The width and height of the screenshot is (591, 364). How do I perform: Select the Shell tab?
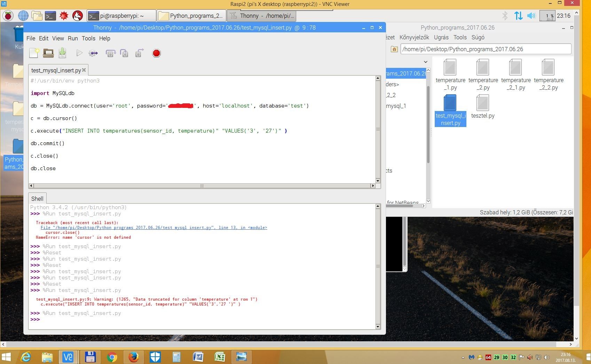37,199
